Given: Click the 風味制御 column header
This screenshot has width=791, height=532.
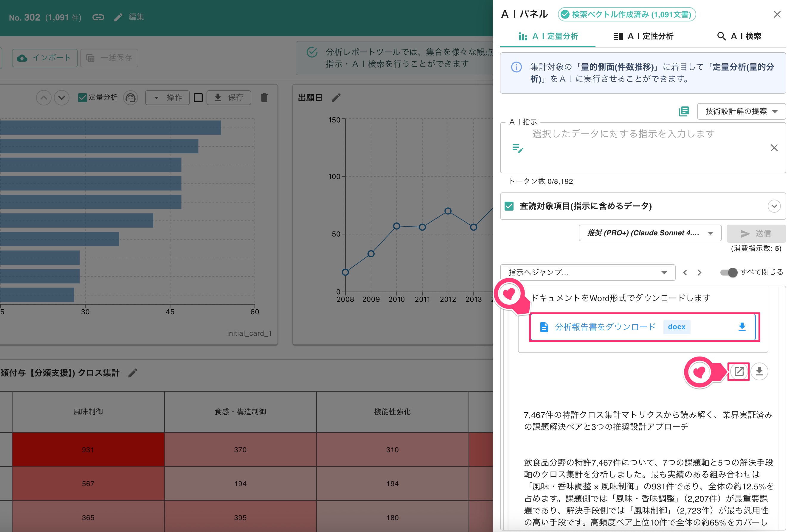Looking at the screenshot, I should pos(88,412).
